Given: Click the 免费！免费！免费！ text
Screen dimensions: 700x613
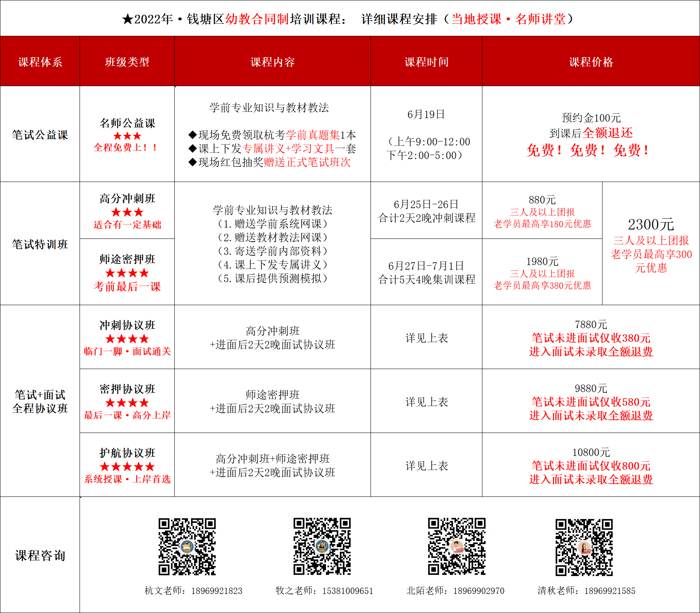Looking at the screenshot, I should [589, 150].
